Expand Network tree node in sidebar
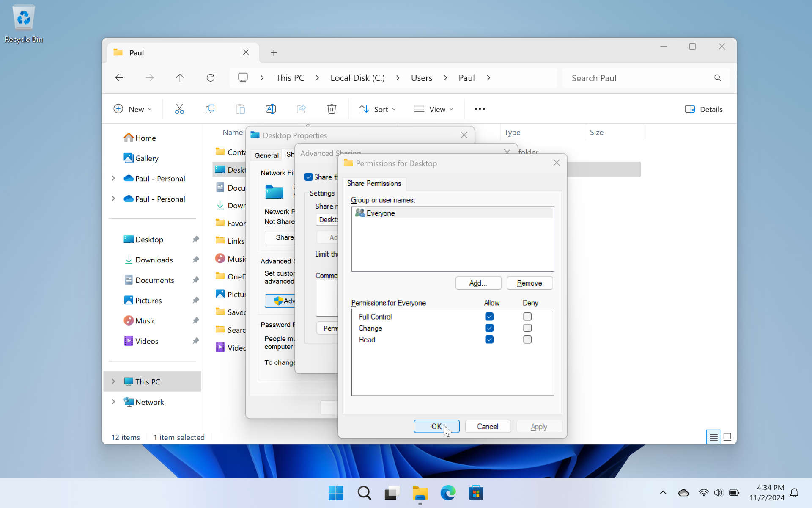The height and width of the screenshot is (508, 812). tap(113, 402)
